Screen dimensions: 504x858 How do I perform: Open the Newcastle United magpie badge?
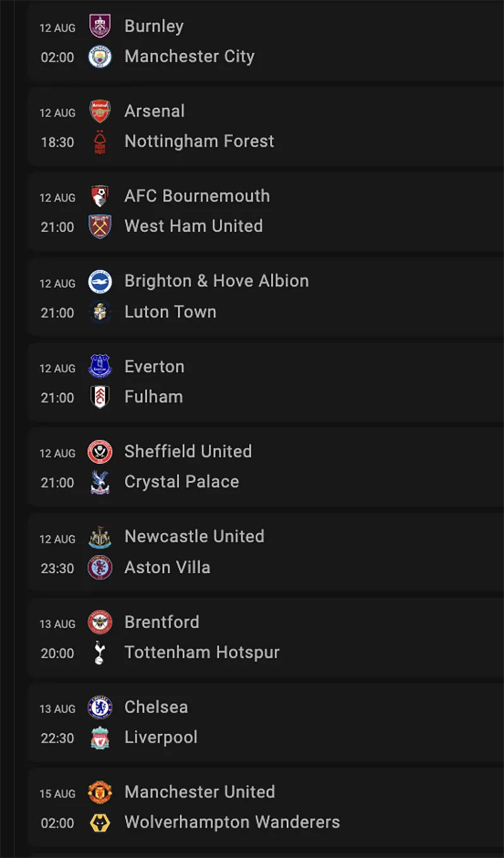[100, 537]
